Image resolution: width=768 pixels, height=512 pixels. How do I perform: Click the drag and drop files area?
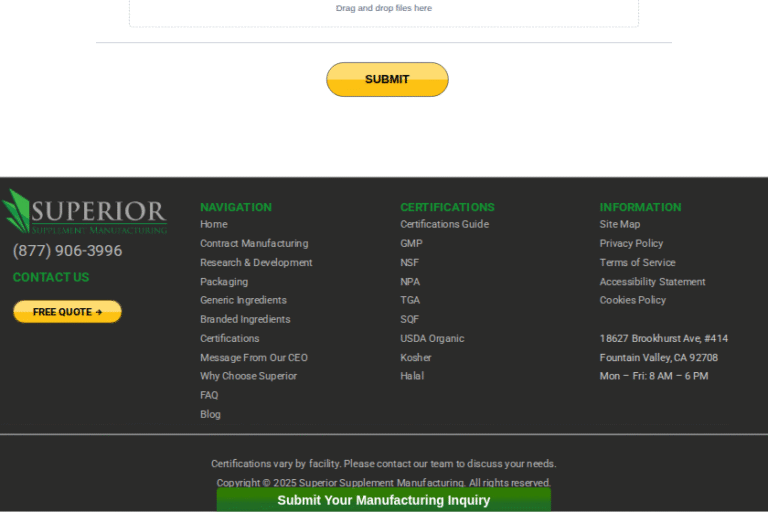[384, 10]
